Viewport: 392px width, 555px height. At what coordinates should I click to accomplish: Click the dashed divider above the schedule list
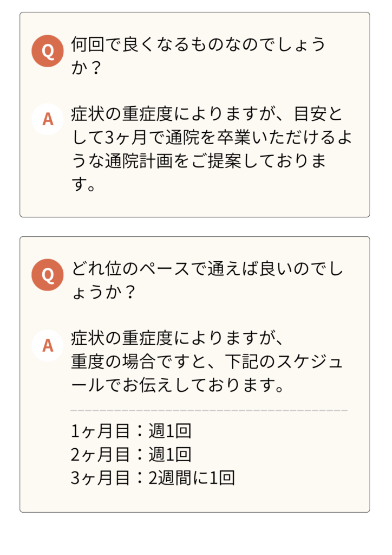pos(209,410)
